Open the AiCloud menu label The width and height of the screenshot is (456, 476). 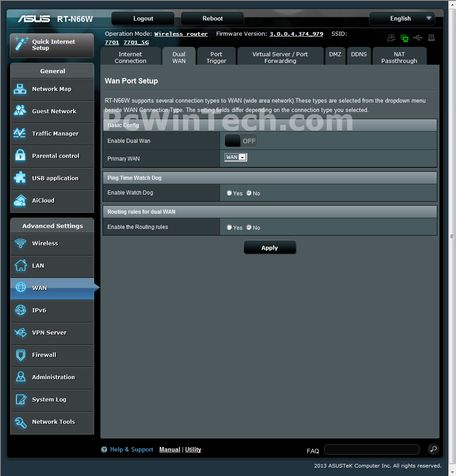point(43,200)
